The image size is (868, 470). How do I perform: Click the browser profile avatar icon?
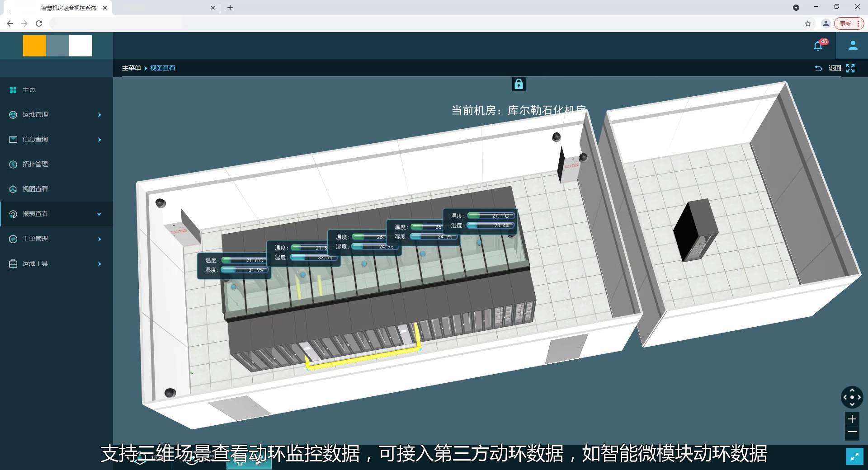point(826,23)
